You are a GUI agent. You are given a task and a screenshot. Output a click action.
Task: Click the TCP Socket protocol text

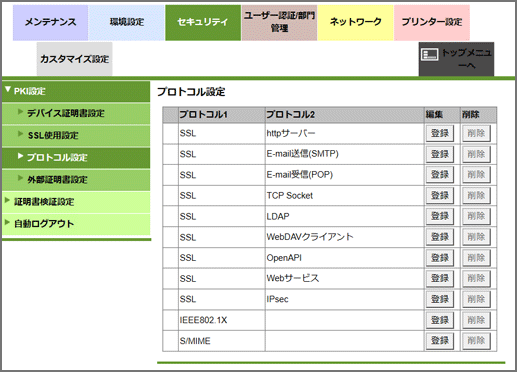click(289, 196)
